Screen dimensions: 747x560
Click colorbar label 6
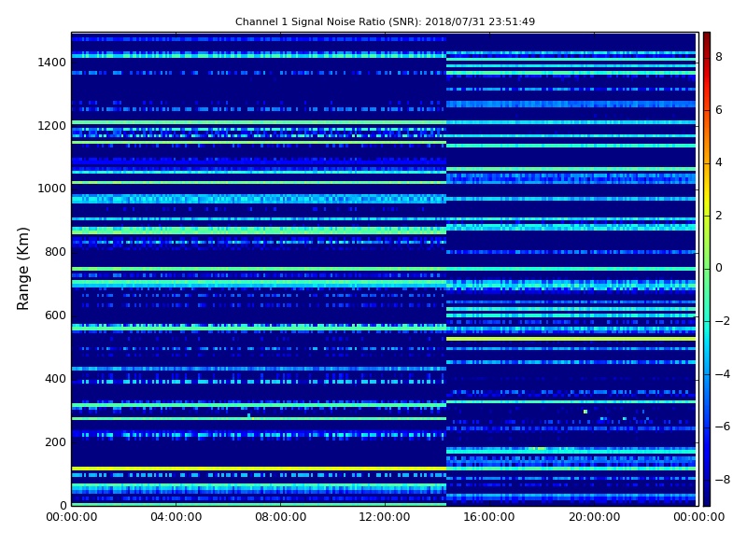coord(719,110)
